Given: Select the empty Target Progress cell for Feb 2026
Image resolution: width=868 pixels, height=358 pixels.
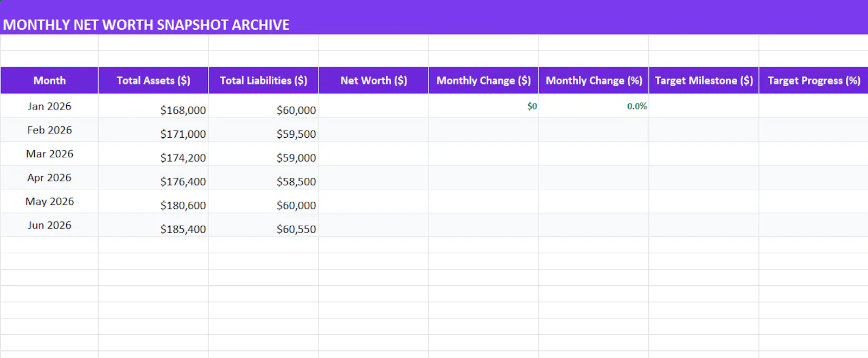Looking at the screenshot, I should point(814,130).
